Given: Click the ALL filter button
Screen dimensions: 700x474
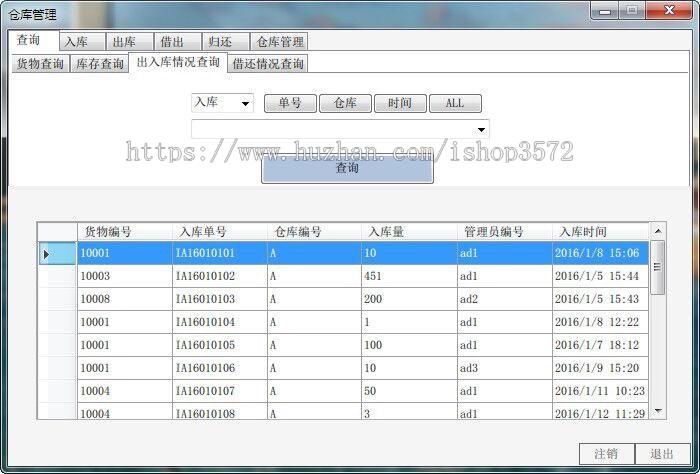Looking at the screenshot, I should point(455,103).
